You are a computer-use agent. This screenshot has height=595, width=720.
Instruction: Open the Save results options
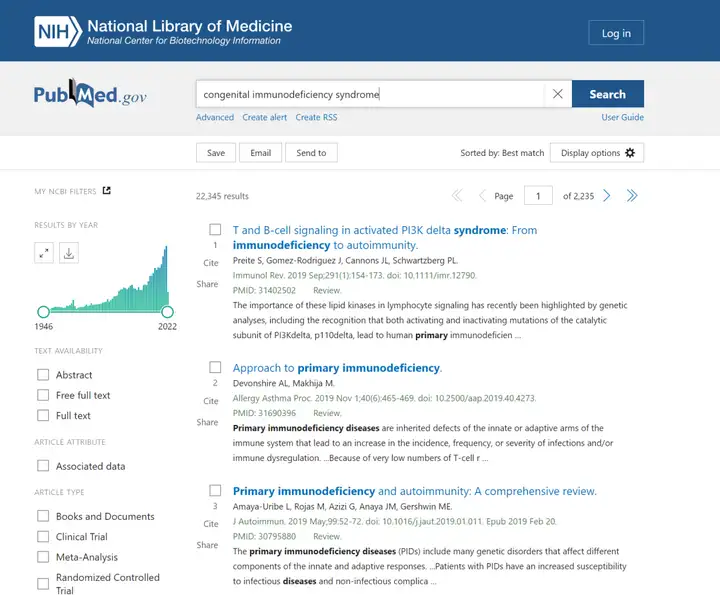click(216, 153)
